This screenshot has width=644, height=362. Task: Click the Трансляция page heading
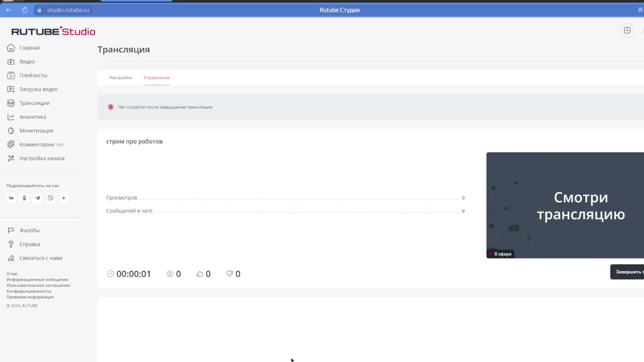pos(124,50)
